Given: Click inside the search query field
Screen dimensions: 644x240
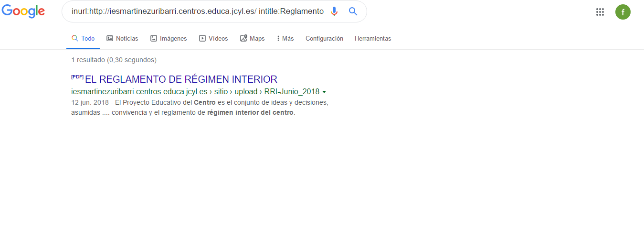Looking at the screenshot, I should 197,11.
